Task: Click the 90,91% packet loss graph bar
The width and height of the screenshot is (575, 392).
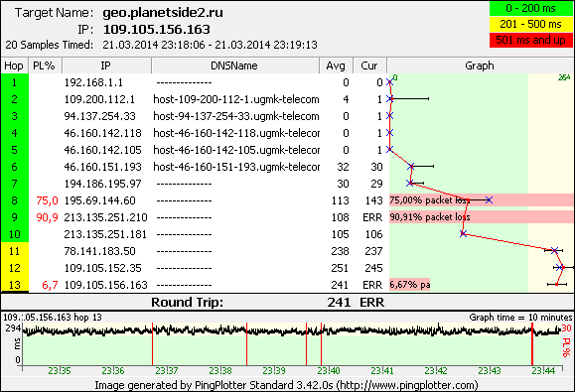Action: point(481,217)
